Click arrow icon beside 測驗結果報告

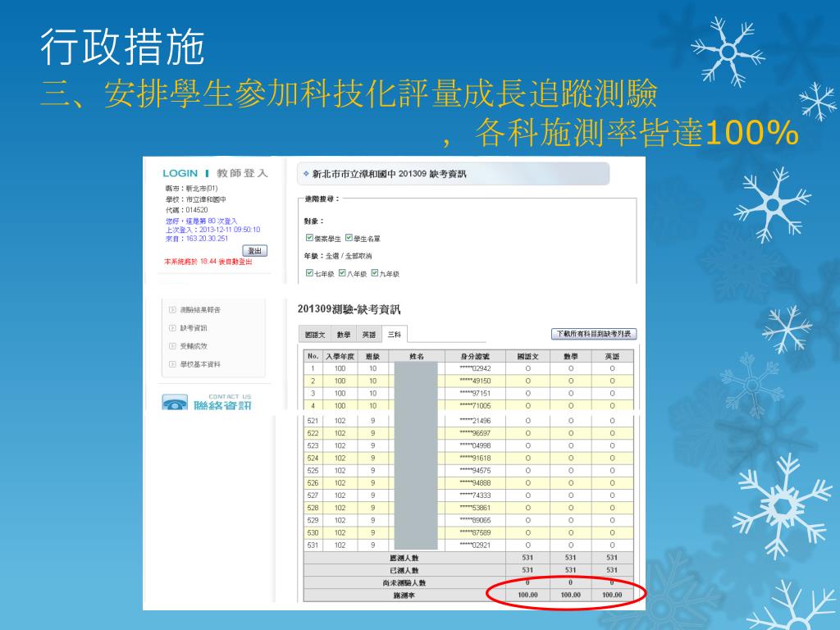tap(172, 309)
